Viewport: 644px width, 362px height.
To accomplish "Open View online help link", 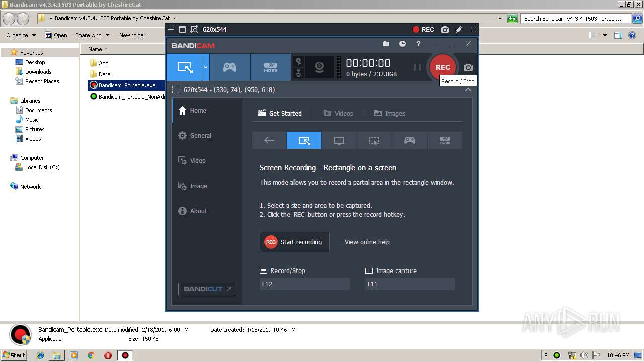I will 367,242.
